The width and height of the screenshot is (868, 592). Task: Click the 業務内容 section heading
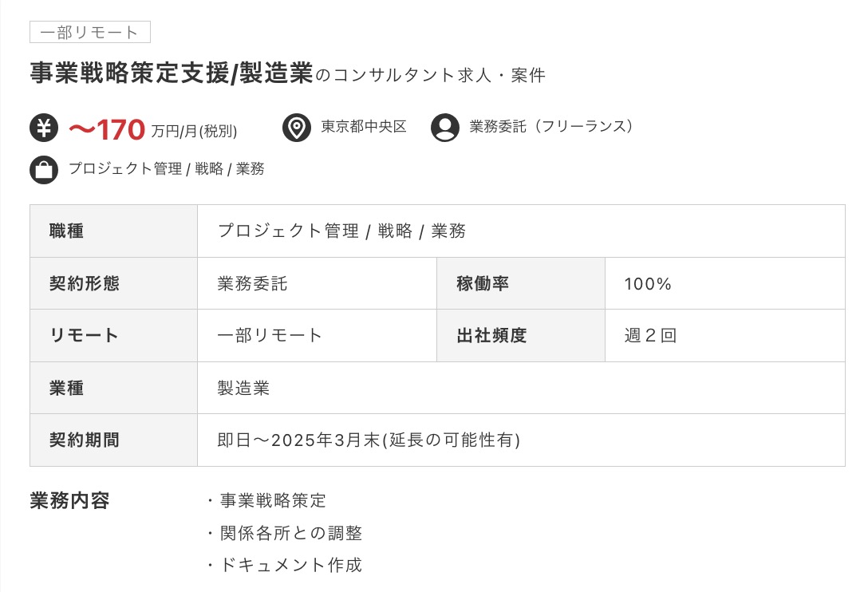pyautogui.click(x=69, y=501)
